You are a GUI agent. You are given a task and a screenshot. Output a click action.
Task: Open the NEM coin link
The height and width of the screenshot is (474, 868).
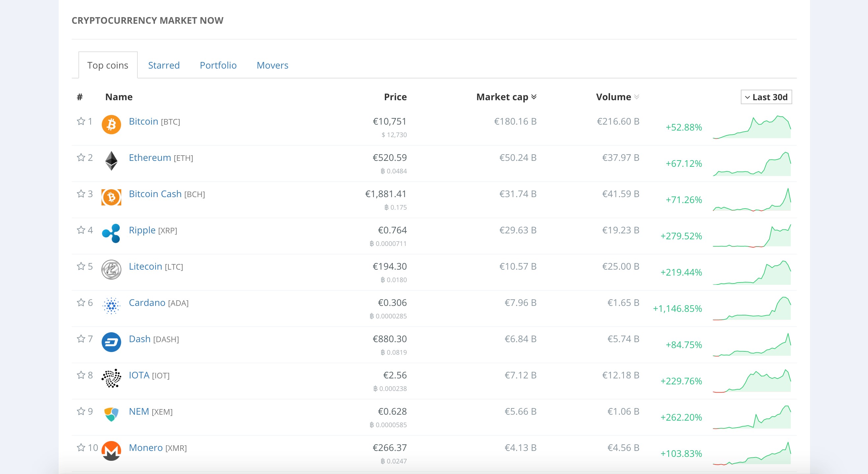point(139,411)
